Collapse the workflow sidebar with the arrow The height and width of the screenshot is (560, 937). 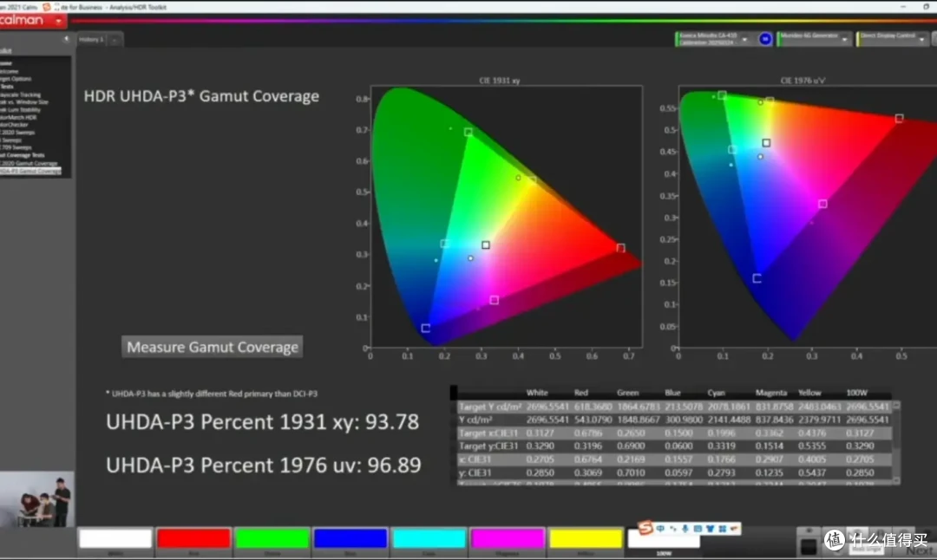66,39
